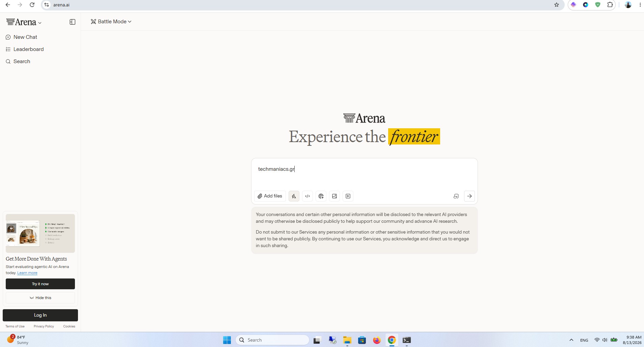Open Microsoft Store from the taskbar
Viewport: 644px width, 347px height.
(362, 340)
